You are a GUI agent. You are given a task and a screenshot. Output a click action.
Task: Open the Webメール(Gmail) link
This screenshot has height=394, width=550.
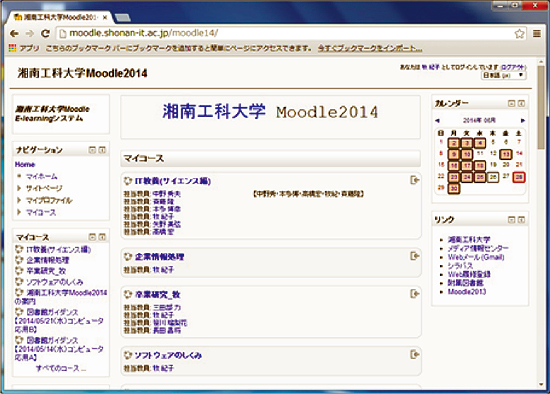click(476, 257)
